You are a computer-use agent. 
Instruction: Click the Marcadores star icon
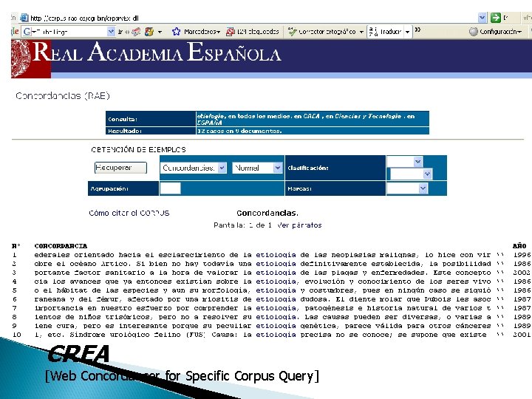pos(176,32)
